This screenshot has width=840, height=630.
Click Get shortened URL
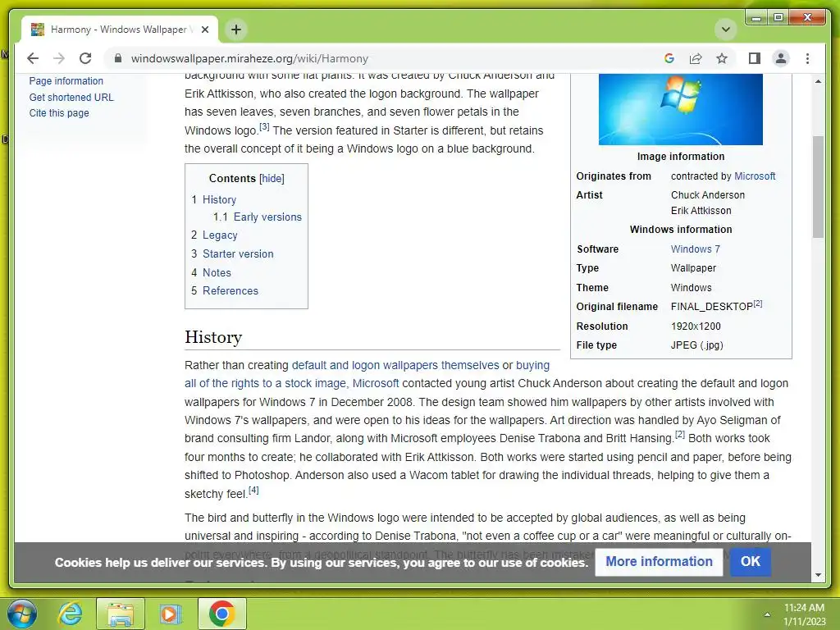(x=71, y=97)
